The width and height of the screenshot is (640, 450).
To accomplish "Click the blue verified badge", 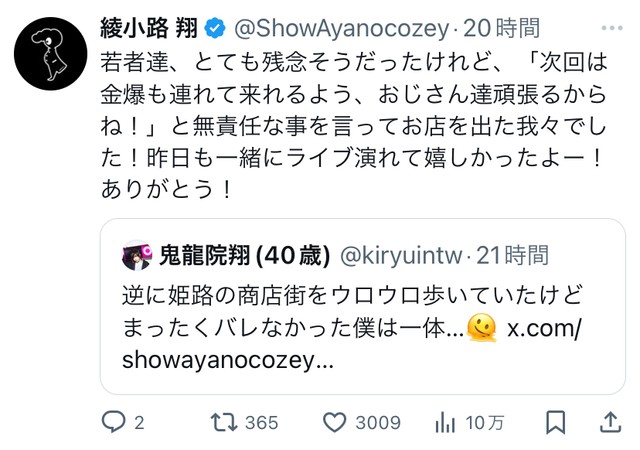I will (x=215, y=29).
